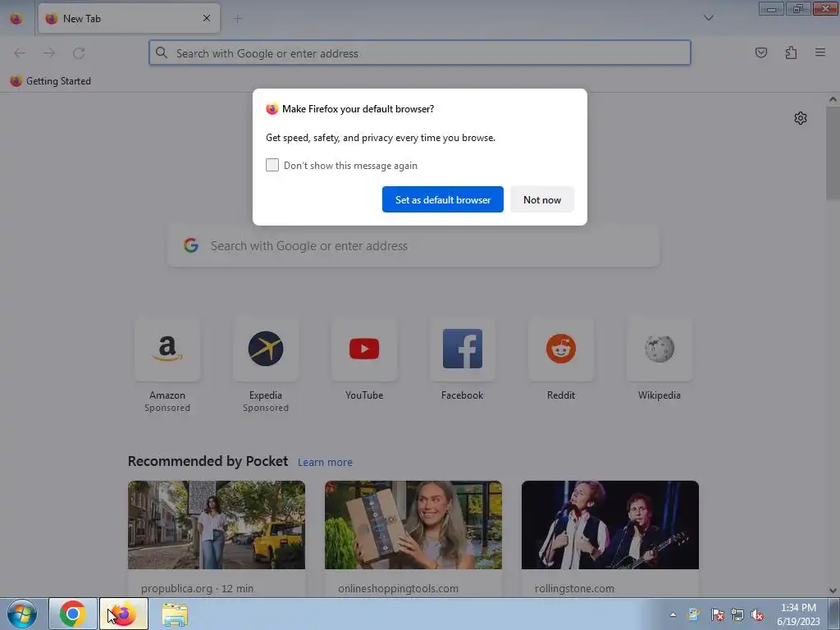Image resolution: width=840 pixels, height=630 pixels.
Task: Open the rollingstone.com story thumbnail
Action: click(x=610, y=525)
